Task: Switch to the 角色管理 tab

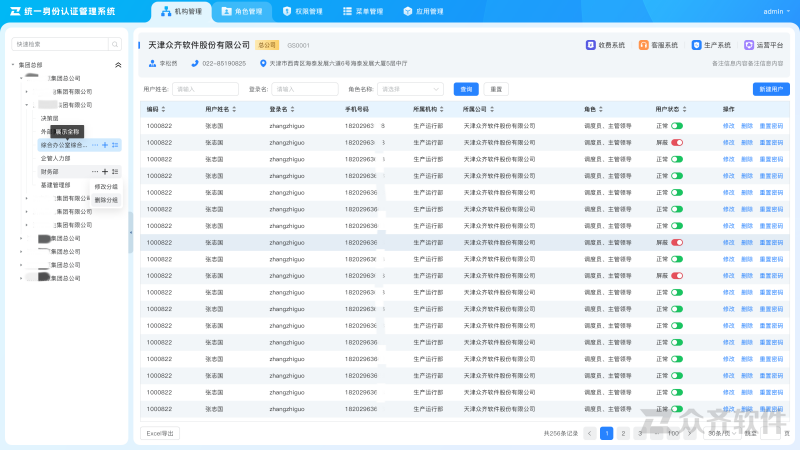Action: coord(243,12)
